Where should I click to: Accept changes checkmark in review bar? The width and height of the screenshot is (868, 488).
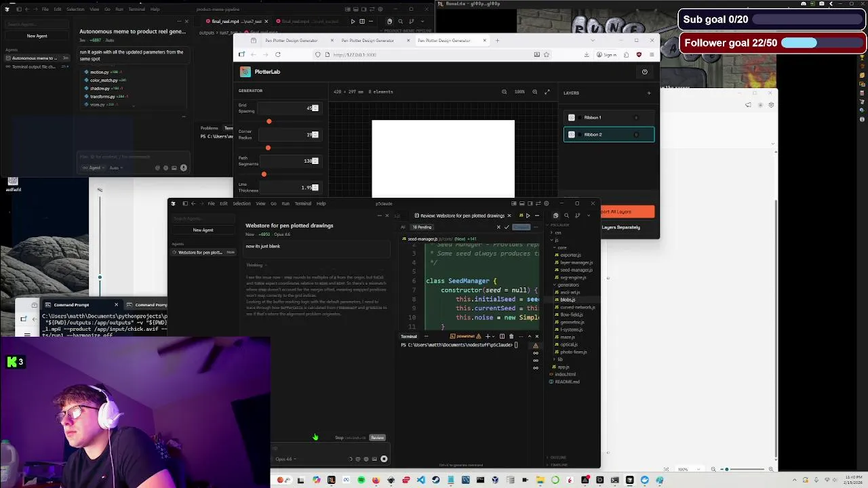click(506, 227)
